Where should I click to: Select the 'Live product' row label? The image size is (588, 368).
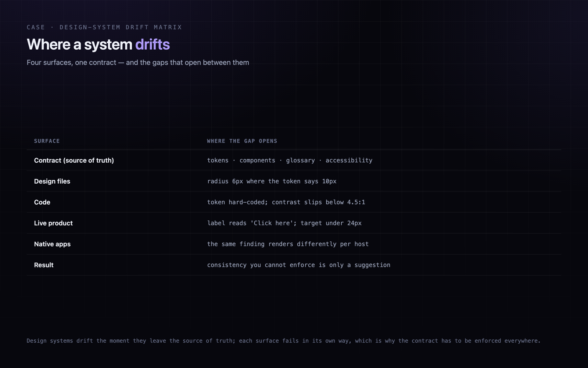pos(53,223)
